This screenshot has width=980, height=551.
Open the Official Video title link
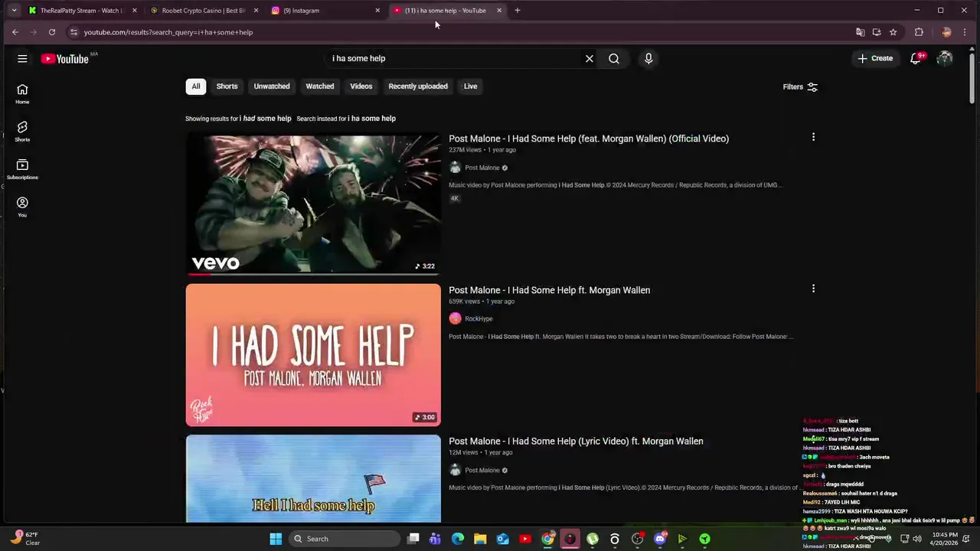(589, 139)
